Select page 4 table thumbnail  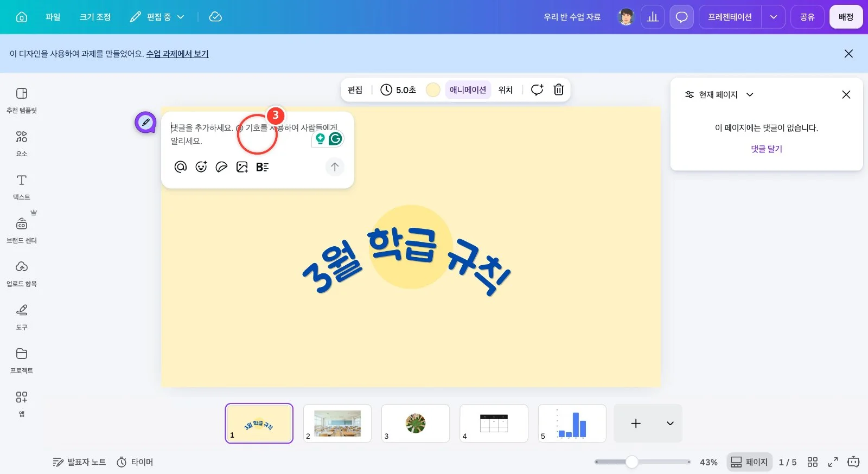[x=494, y=423]
